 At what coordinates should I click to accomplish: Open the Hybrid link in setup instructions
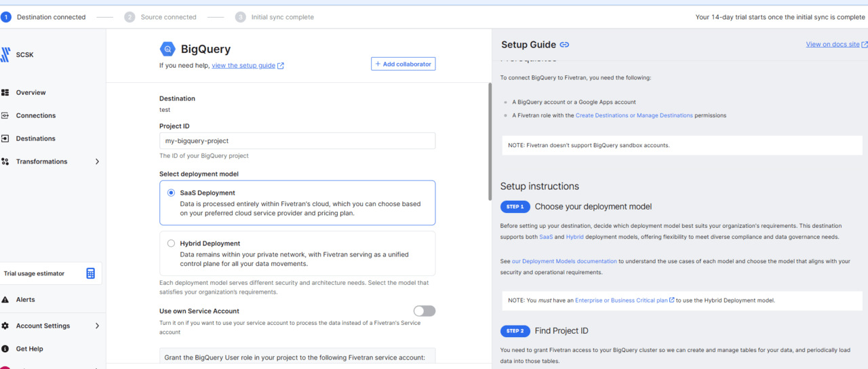tap(574, 237)
